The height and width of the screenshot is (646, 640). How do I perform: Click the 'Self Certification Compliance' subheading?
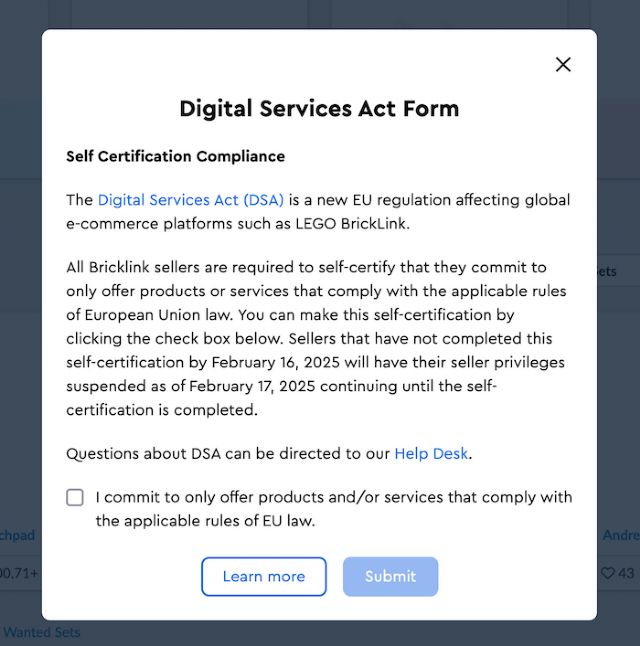(175, 157)
